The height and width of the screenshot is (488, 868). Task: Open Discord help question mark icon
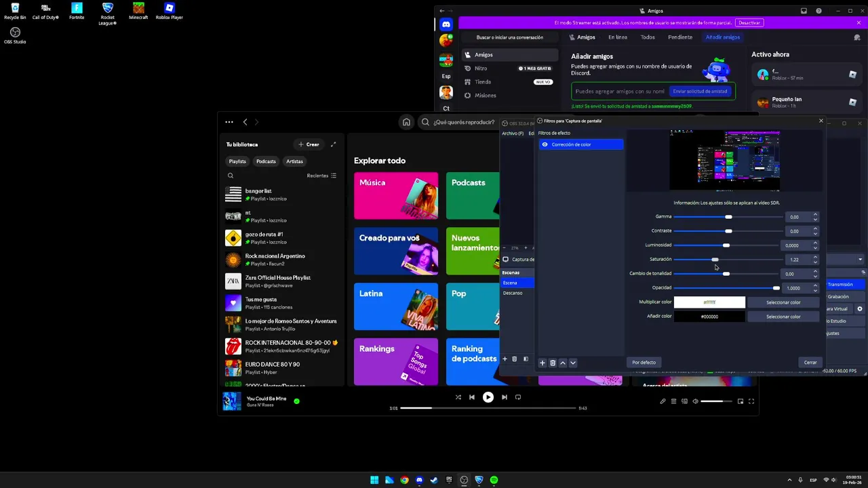pyautogui.click(x=818, y=11)
